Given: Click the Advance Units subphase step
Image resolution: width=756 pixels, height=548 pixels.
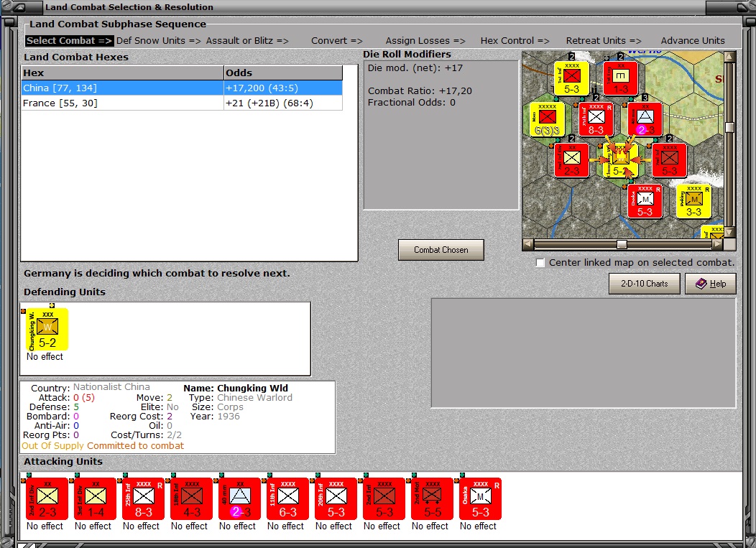Looking at the screenshot, I should tap(692, 40).
